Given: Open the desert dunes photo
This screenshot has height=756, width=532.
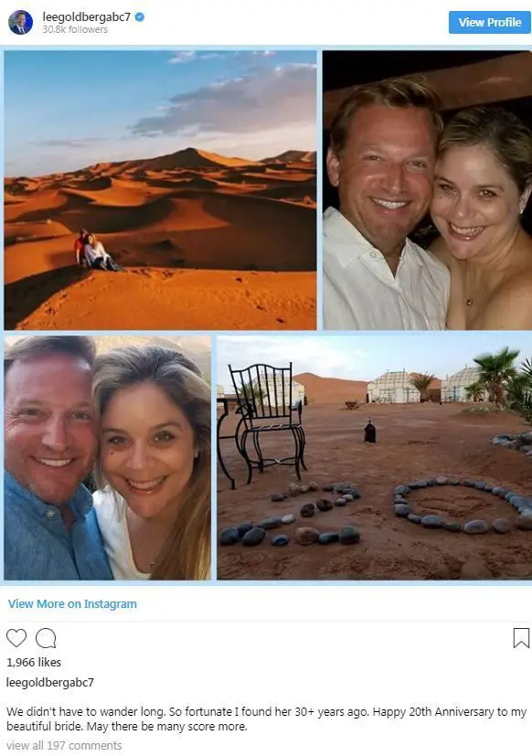Looking at the screenshot, I should pos(160,190).
